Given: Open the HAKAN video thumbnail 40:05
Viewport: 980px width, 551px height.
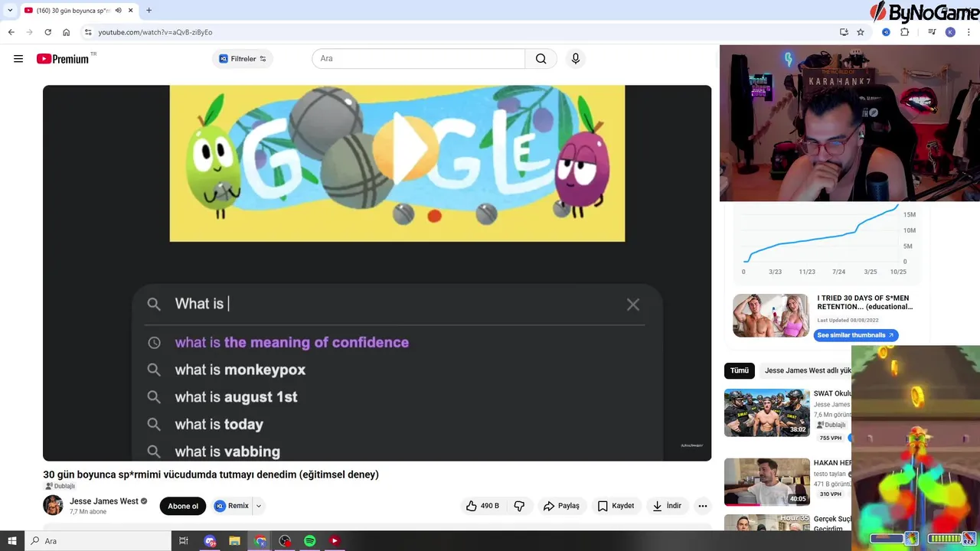Looking at the screenshot, I should click(767, 482).
